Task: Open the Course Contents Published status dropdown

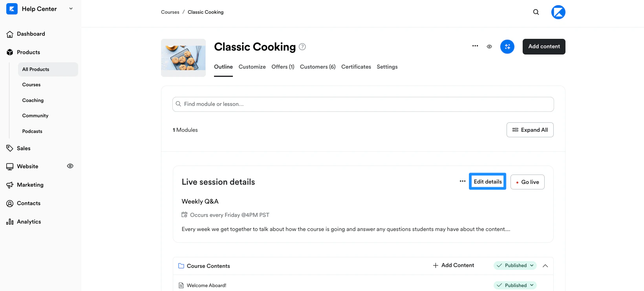Action: click(515, 266)
